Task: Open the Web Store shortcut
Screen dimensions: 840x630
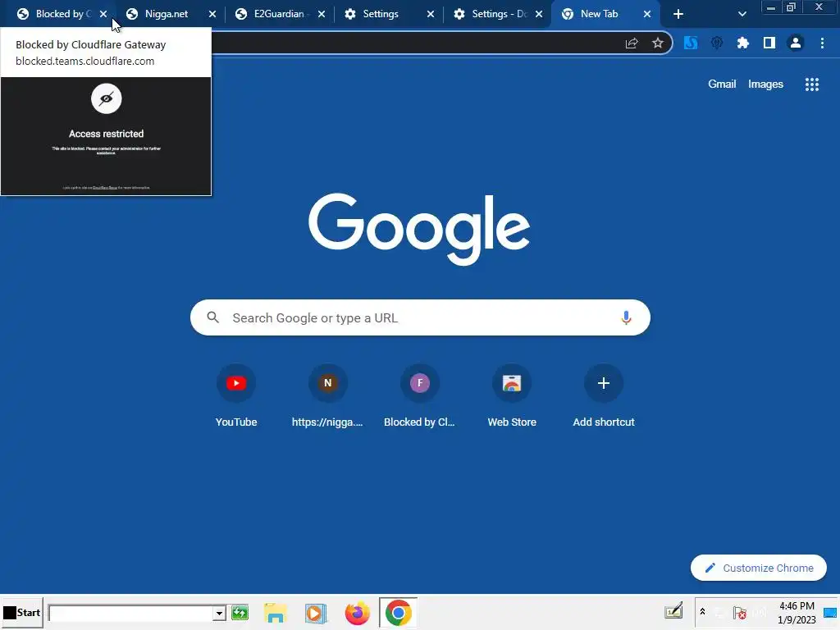Action: [512, 396]
